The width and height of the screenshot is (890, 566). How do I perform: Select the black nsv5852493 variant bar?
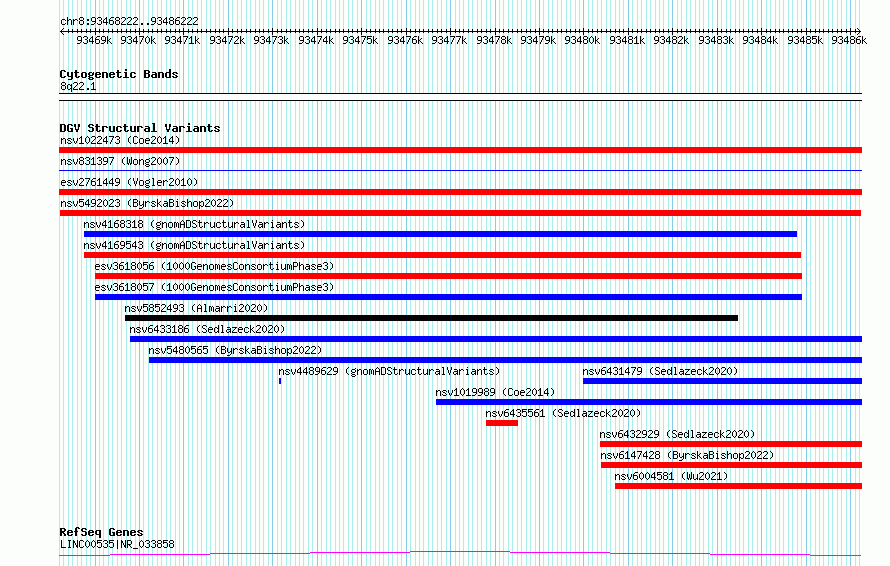[x=431, y=318]
